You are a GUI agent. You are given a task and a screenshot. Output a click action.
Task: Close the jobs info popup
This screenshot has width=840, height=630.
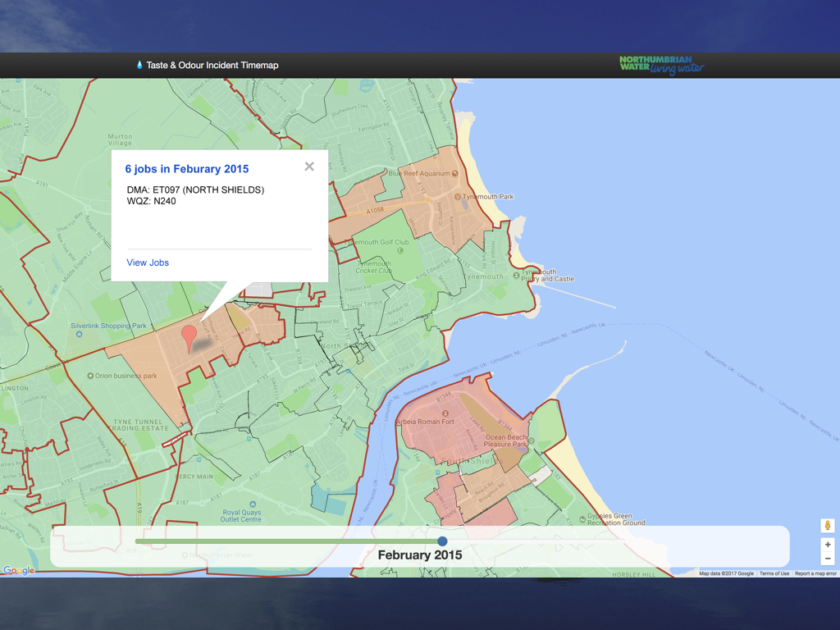[x=309, y=167]
